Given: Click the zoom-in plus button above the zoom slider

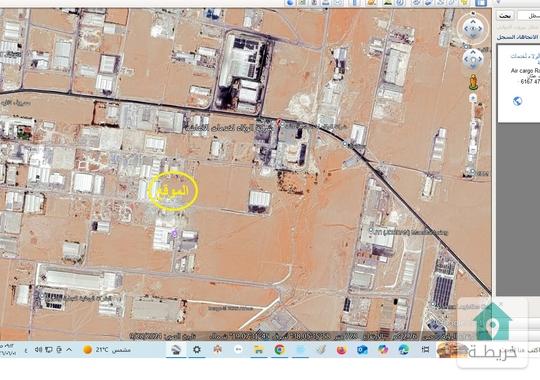Looking at the screenshot, I should coord(473,98).
